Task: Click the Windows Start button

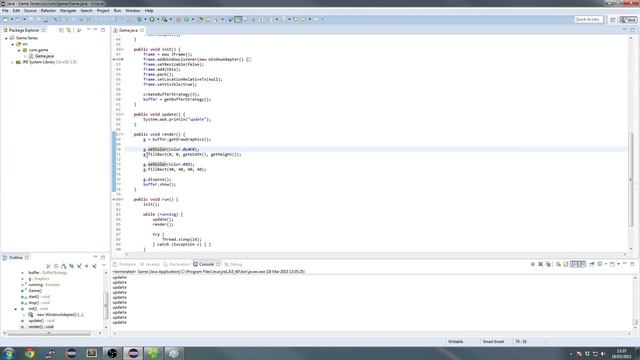Action: [x=9, y=353]
